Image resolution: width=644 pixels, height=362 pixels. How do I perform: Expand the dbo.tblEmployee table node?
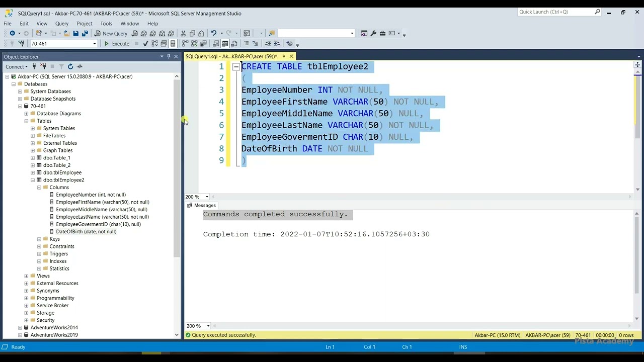[x=33, y=172]
